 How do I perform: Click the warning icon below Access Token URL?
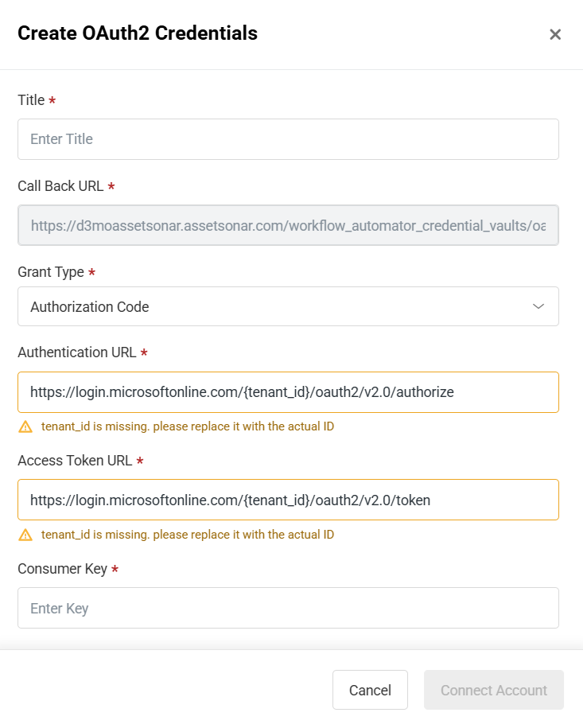[x=26, y=535]
